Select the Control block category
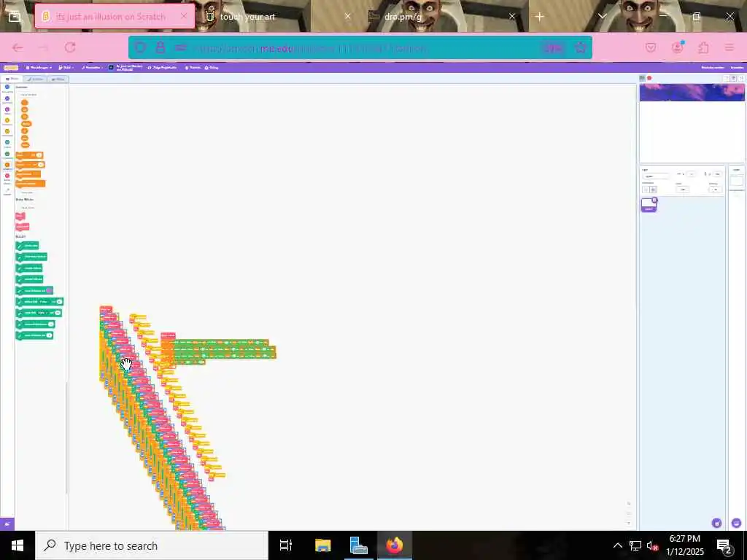The width and height of the screenshot is (747, 560). [7, 133]
